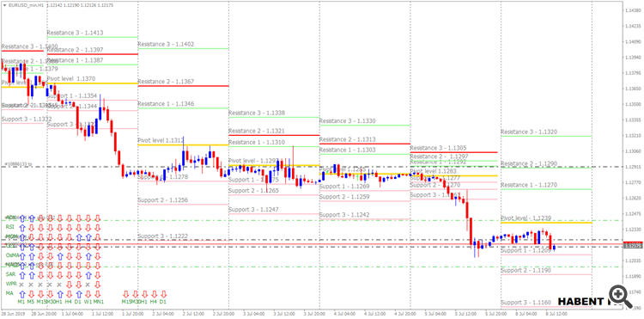Screen dimensions: 644x319
Task: Click the RSI M5 red down arrow
Action: (32, 228)
